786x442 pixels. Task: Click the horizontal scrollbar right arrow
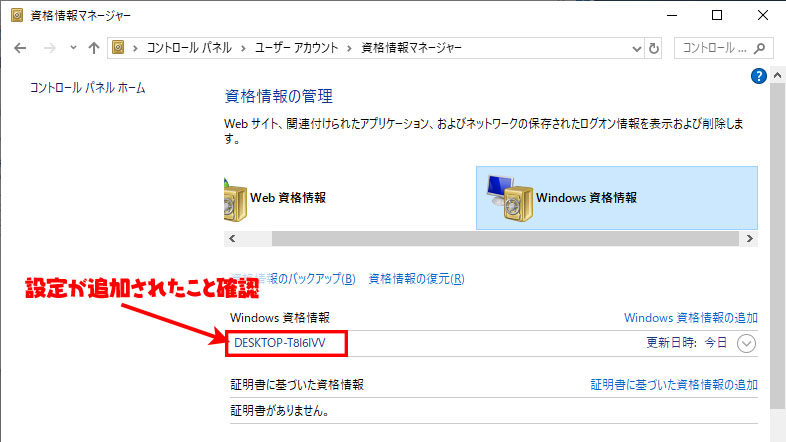pyautogui.click(x=749, y=239)
